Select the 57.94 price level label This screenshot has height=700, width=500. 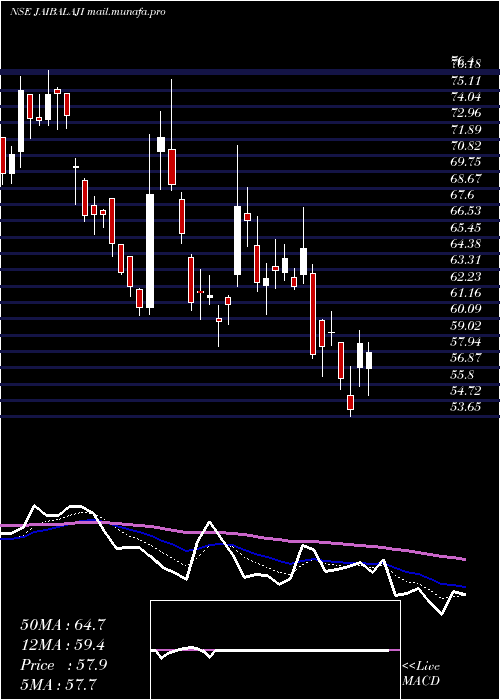pyautogui.click(x=466, y=342)
